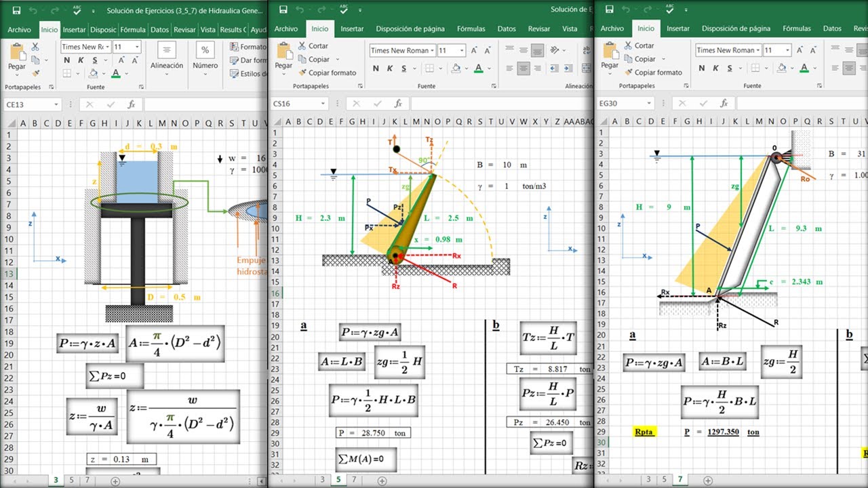Screen dimensions: 868x488
Task: Open font color dropdown arrow in the right window
Action: point(814,68)
